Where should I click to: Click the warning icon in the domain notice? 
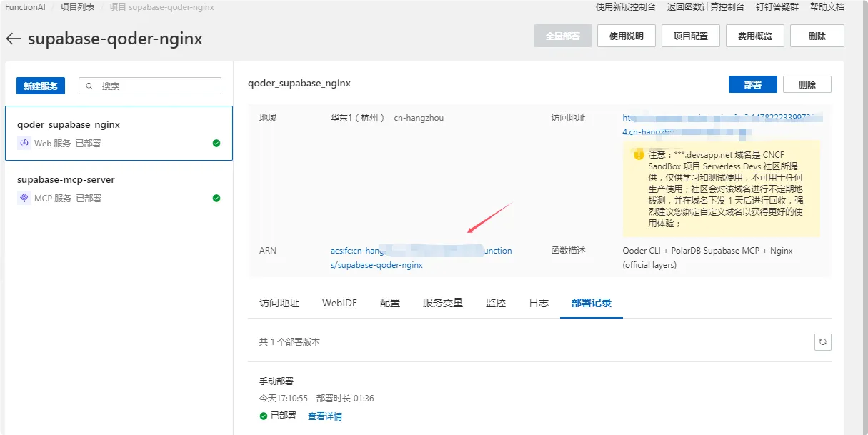click(x=638, y=154)
